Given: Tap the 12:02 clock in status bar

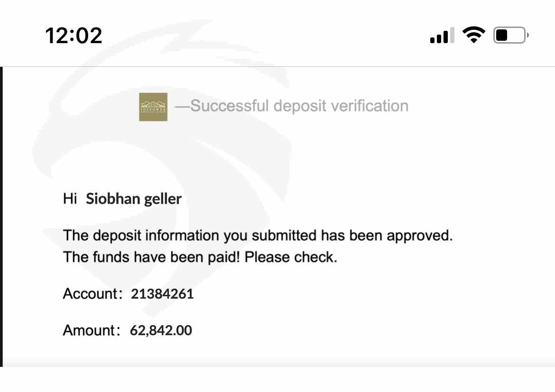Looking at the screenshot, I should pos(74,36).
